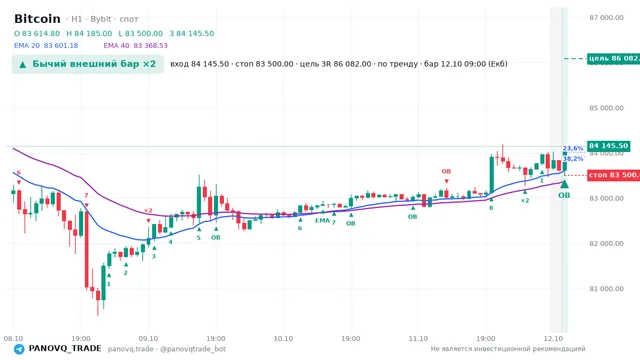Select the green ×2 up-arrow marker

(525, 191)
